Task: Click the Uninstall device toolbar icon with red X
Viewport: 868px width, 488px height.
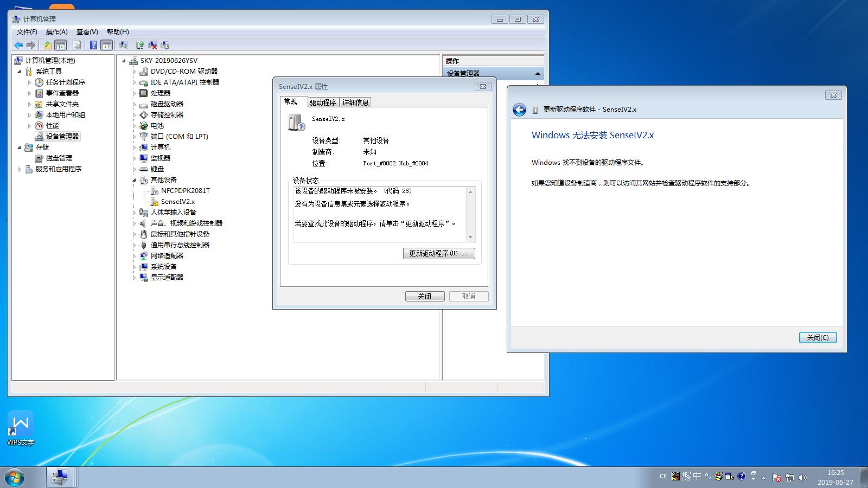Action: [152, 45]
